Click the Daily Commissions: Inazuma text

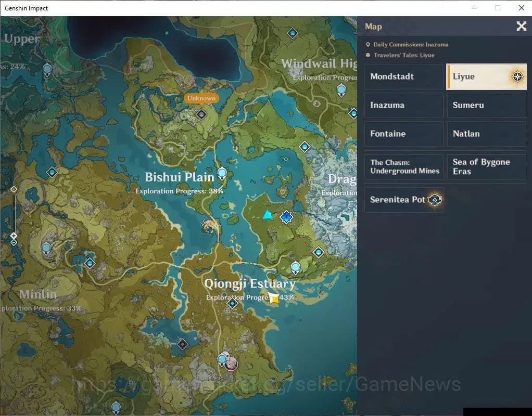(411, 44)
